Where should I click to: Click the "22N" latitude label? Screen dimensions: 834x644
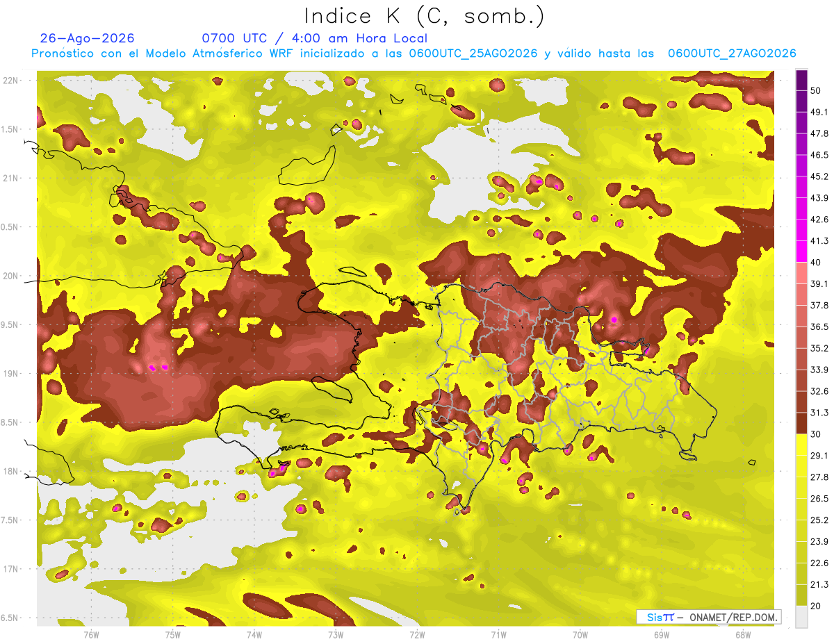(12, 81)
